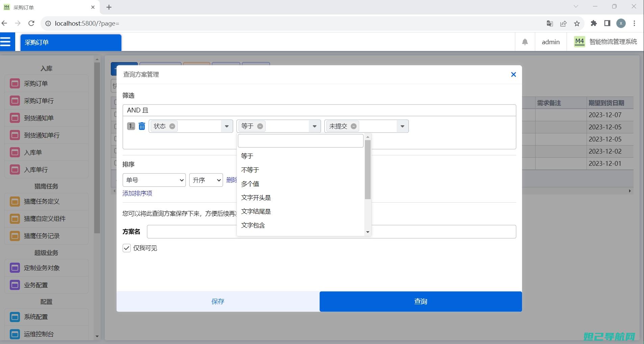
Task: Expand the 状态 field dropdown arrow
Action: tap(227, 126)
